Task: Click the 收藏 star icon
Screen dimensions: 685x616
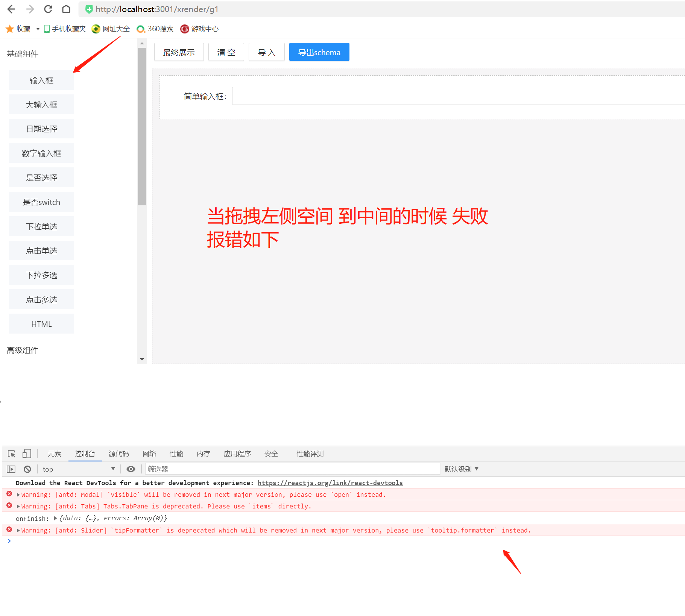Action: tap(10, 29)
